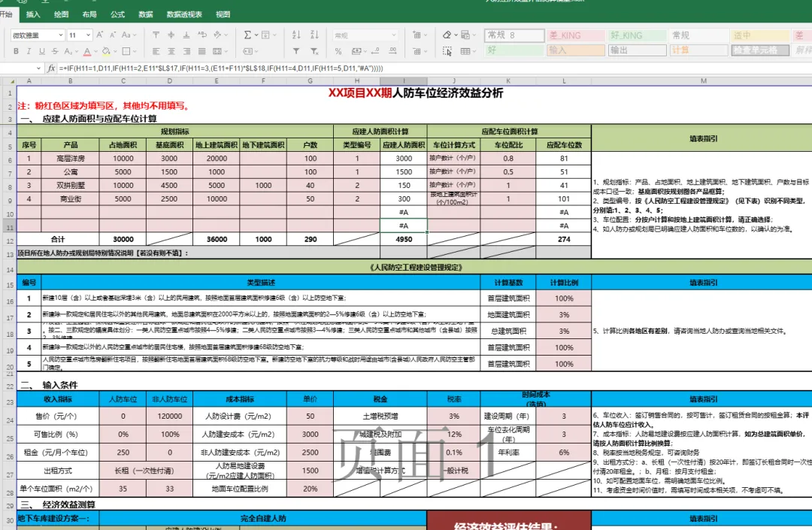Click the AutoSum sigma icon
The image size is (812, 530).
(x=247, y=35)
